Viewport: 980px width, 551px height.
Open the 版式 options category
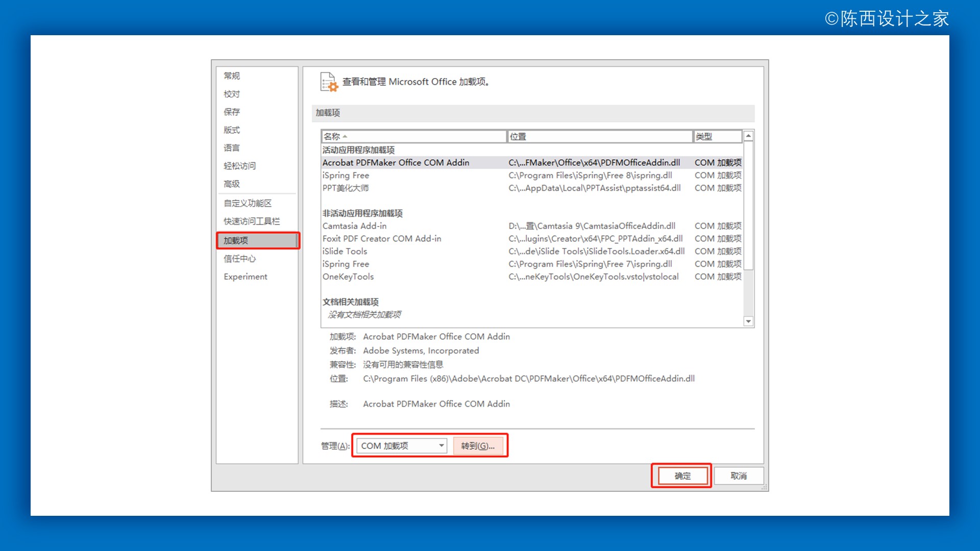(232, 130)
